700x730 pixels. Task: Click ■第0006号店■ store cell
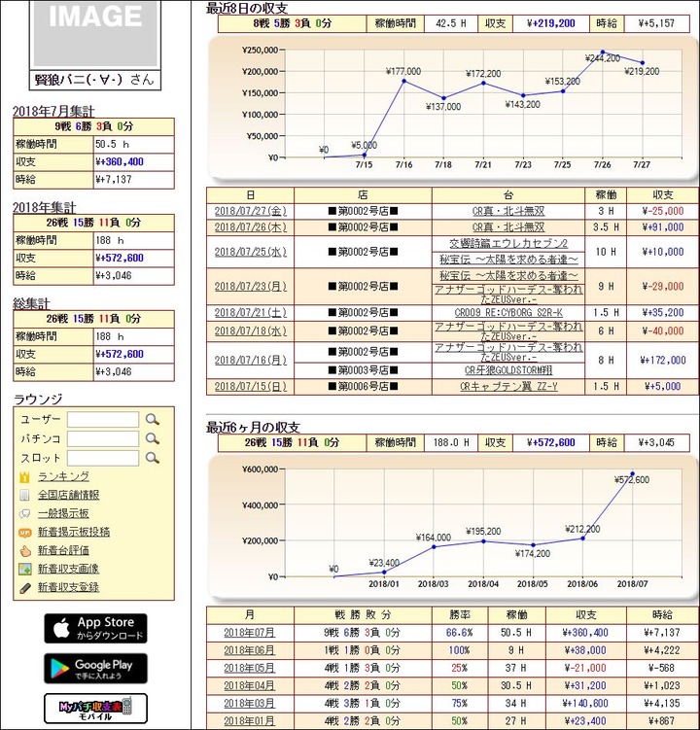pos(363,387)
